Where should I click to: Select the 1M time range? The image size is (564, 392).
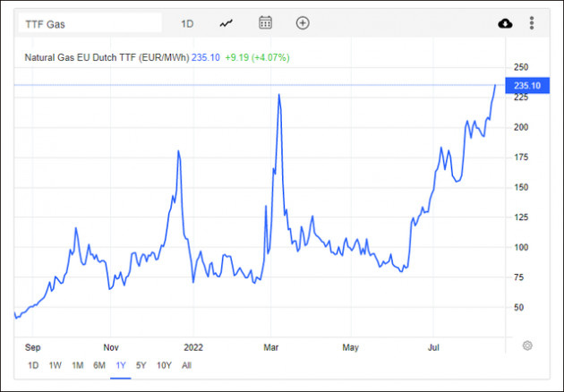77,365
